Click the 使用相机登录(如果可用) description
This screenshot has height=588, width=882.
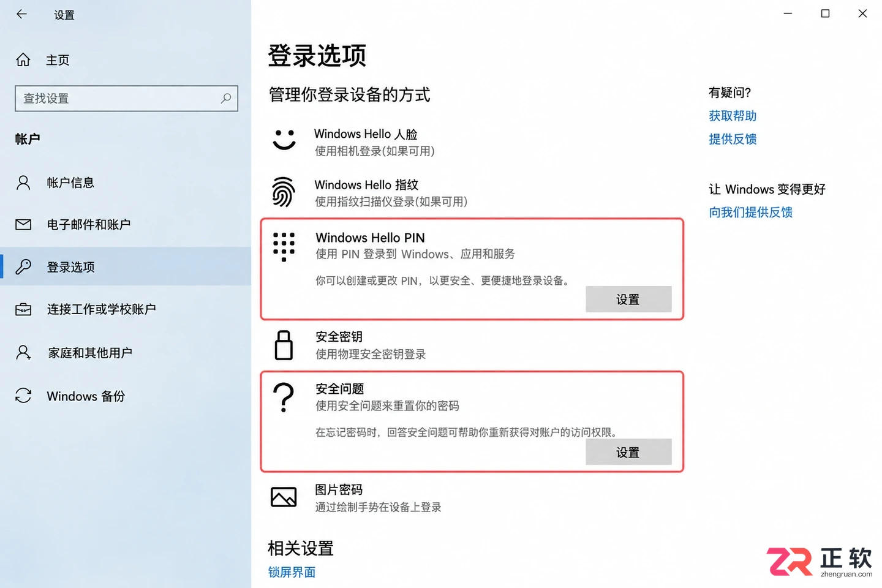pyautogui.click(x=375, y=151)
